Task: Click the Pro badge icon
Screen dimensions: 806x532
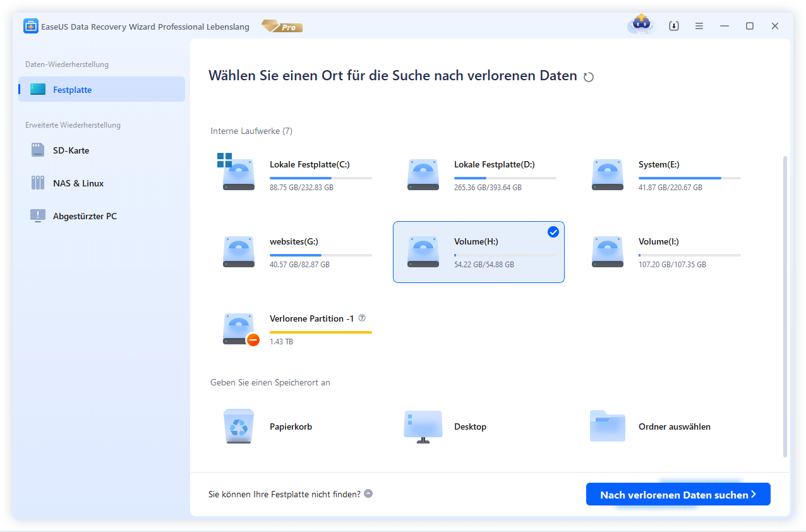Action: [282, 27]
